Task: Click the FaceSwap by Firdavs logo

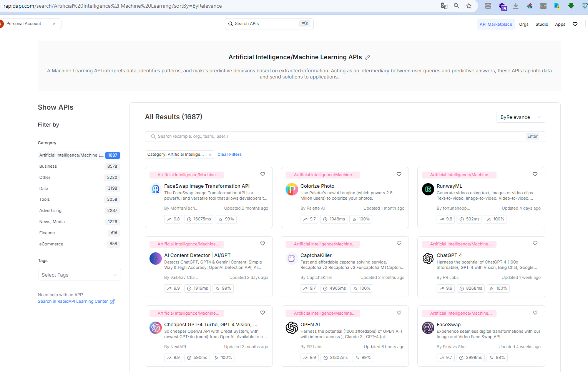Action: (428, 328)
